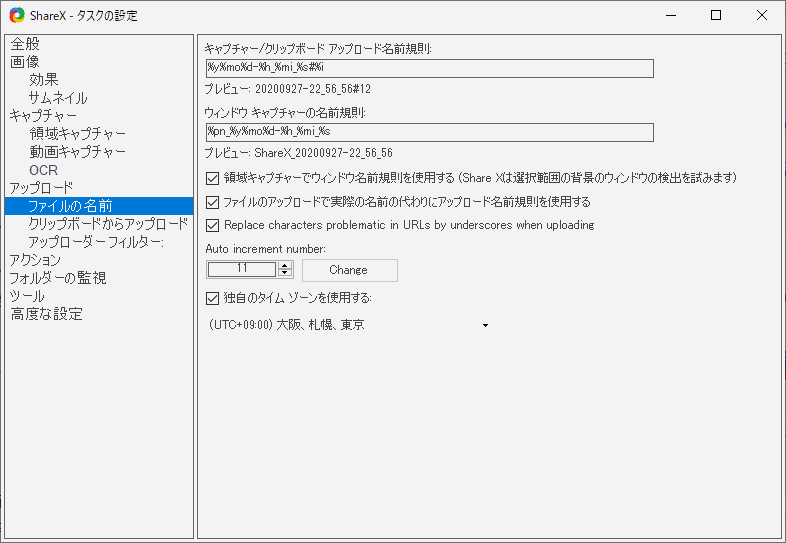Click the Change button

point(350,270)
